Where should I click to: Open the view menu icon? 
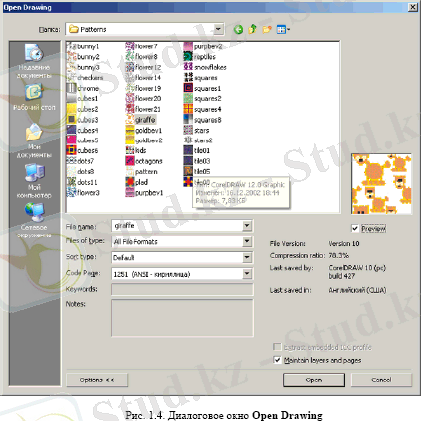click(283, 30)
